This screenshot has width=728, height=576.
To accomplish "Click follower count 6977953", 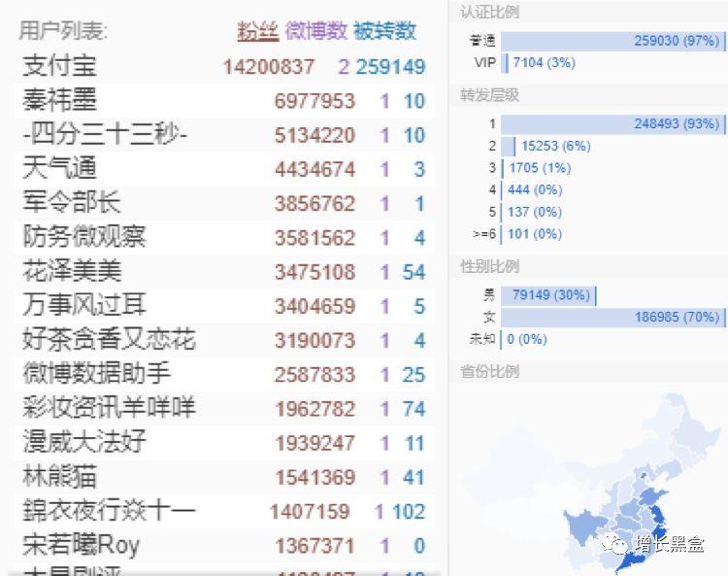I will 314,101.
